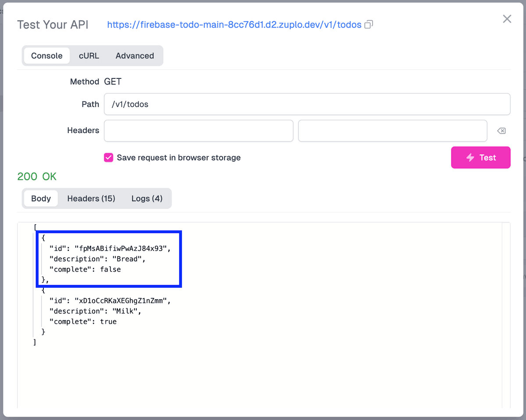Viewport: 526px width, 420px height.
Task: Uncheck Save request in browser storage
Action: coord(108,158)
